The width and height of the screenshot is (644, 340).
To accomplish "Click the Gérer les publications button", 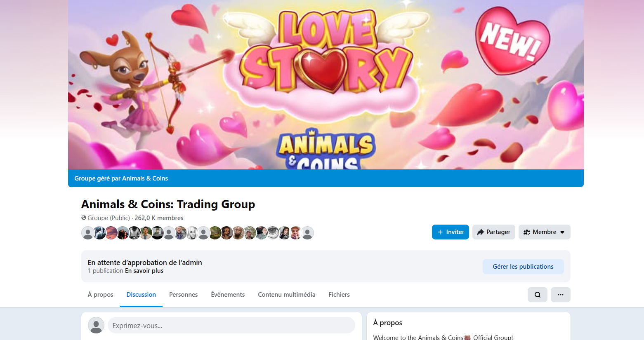I will coord(523,267).
